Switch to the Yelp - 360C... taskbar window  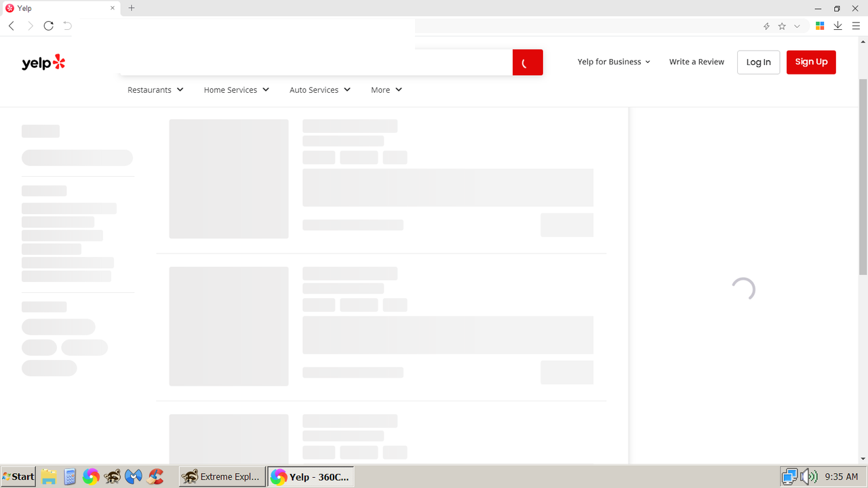311,476
